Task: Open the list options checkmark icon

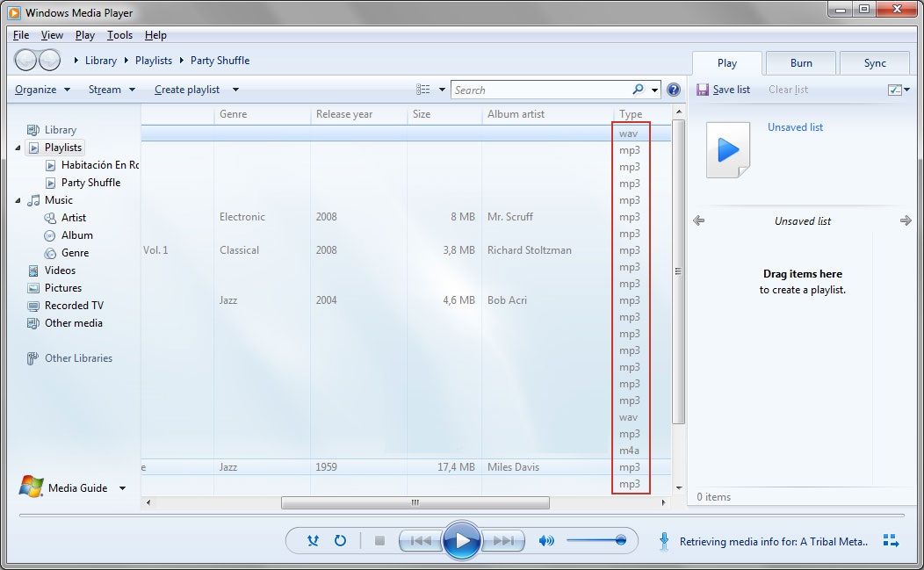Action: pyautogui.click(x=894, y=90)
